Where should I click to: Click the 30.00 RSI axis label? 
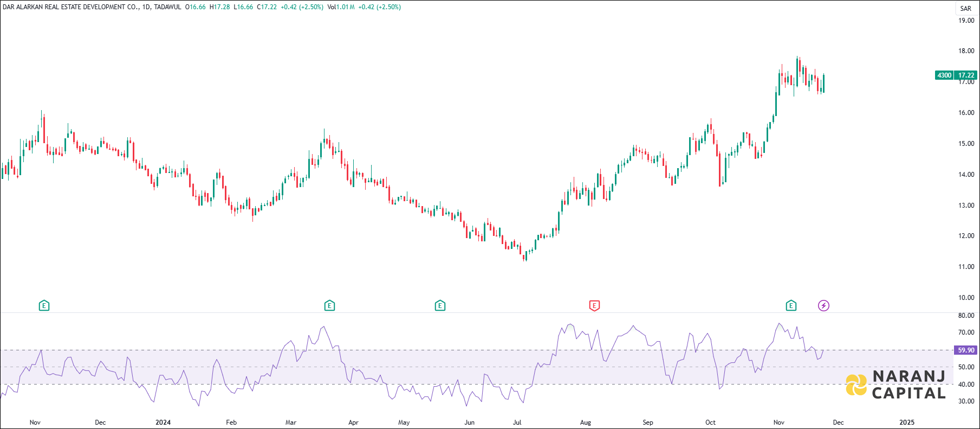[966, 401]
